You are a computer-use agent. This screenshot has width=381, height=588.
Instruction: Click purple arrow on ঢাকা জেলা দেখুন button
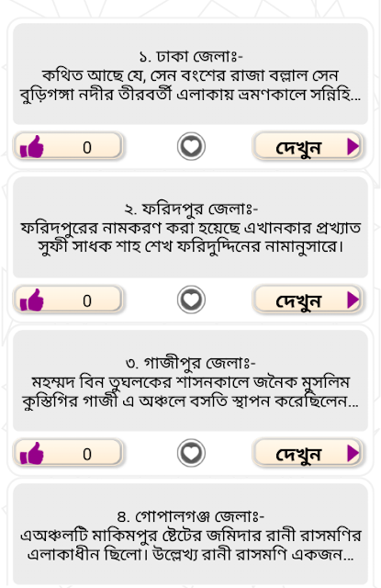pos(353,146)
